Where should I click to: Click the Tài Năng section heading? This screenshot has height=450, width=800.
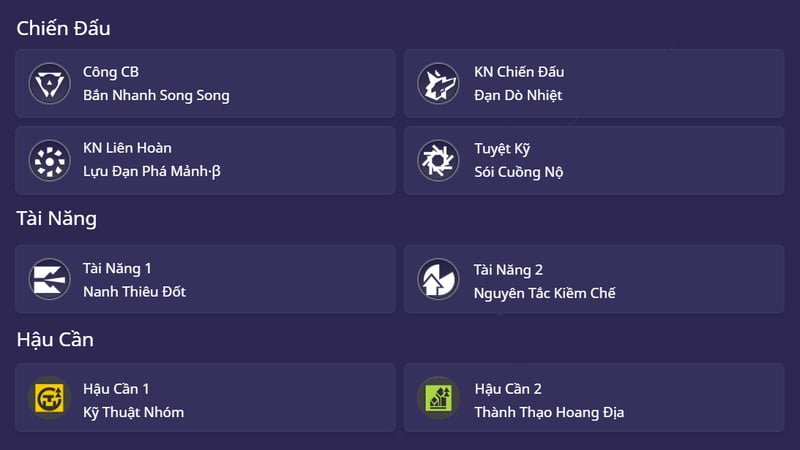point(57,218)
